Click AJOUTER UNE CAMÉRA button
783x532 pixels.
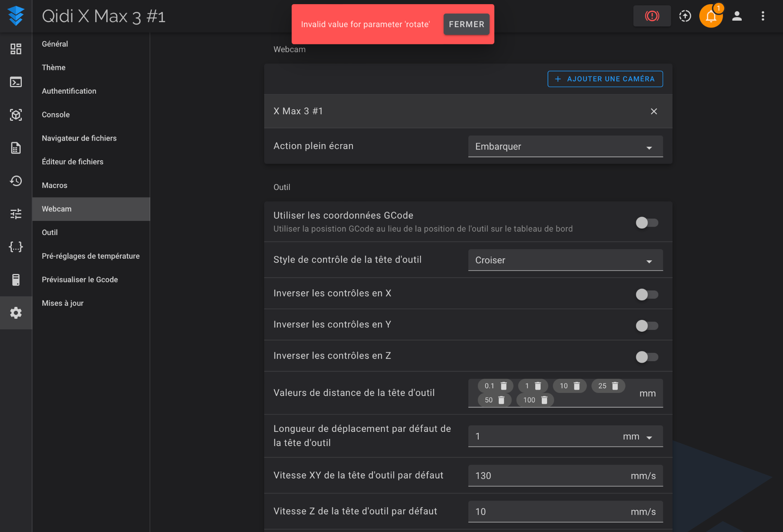(x=605, y=79)
